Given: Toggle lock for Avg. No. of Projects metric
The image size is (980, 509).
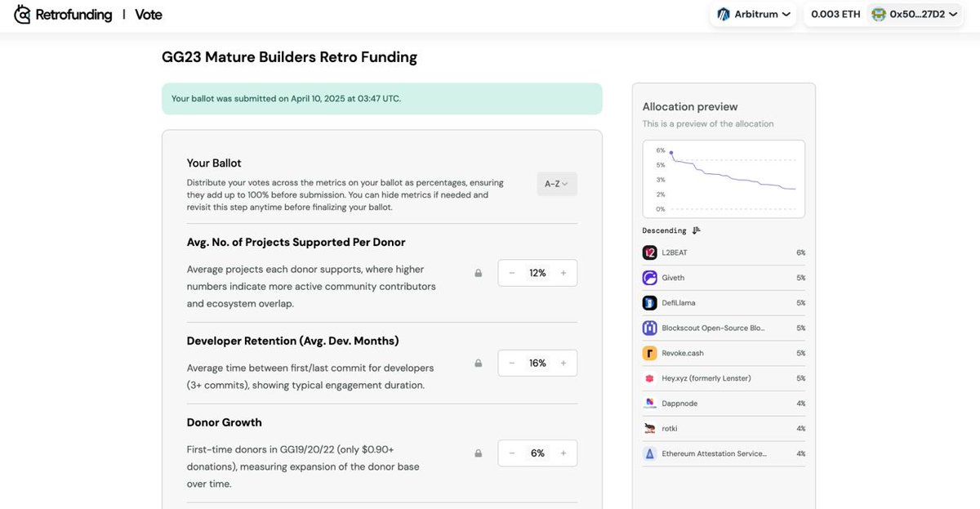Looking at the screenshot, I should pyautogui.click(x=479, y=273).
